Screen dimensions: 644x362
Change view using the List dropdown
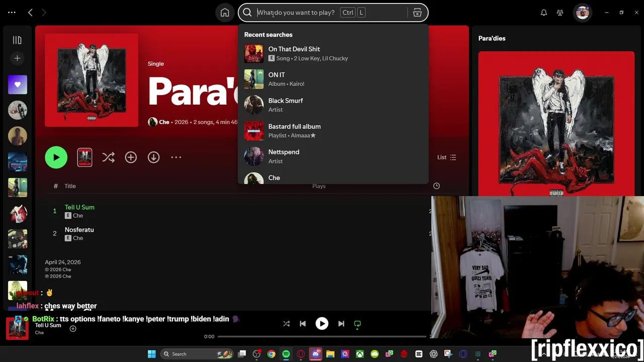point(446,157)
